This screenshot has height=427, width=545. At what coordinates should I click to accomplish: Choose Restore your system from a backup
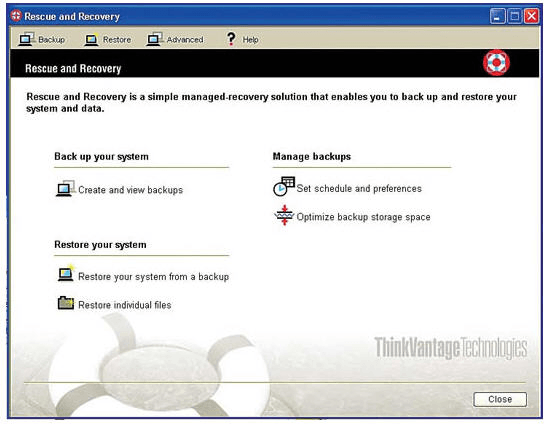[x=153, y=277]
